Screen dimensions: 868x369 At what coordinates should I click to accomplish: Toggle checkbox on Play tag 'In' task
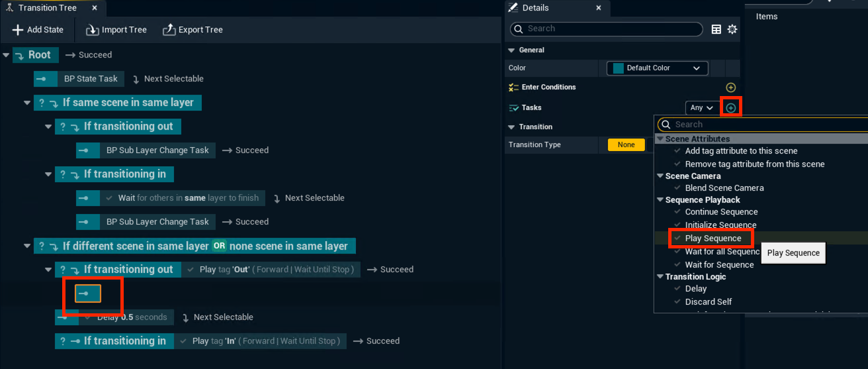point(183,341)
